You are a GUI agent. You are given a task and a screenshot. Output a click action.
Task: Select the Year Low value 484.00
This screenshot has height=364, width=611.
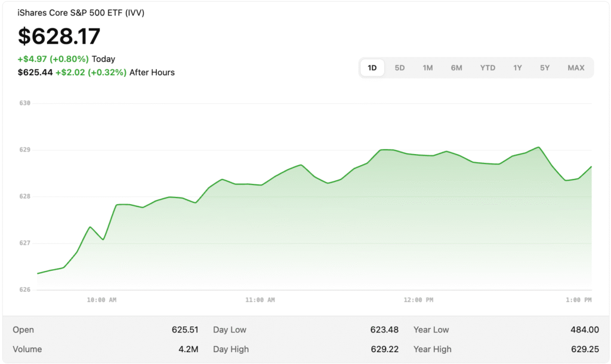(x=585, y=330)
